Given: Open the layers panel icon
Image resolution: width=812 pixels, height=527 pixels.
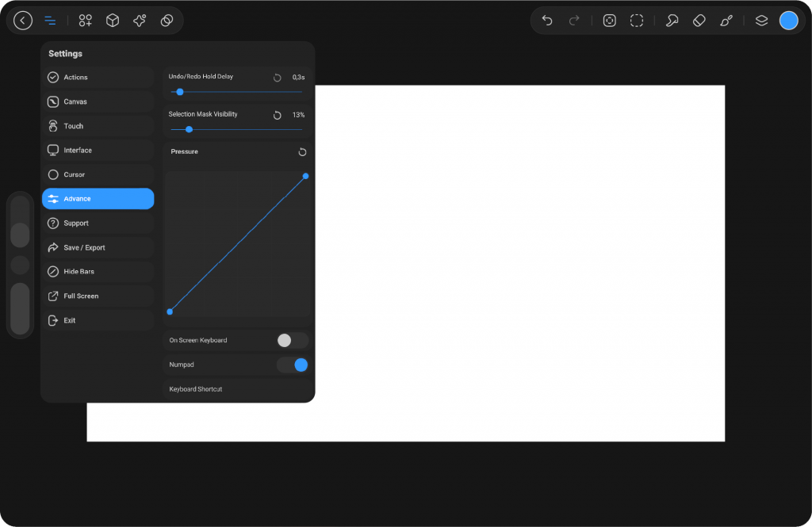Looking at the screenshot, I should (x=761, y=21).
